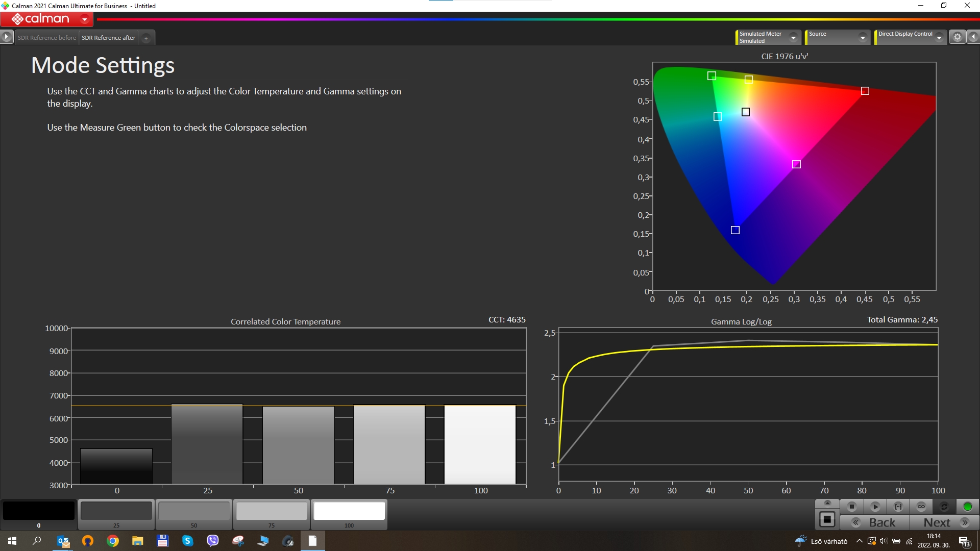Screen dimensions: 980x551
Task: Open Google Chrome from the taskbar
Action: click(x=113, y=541)
